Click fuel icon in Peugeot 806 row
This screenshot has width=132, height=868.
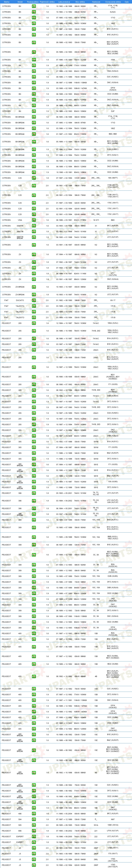(x=34, y=831)
